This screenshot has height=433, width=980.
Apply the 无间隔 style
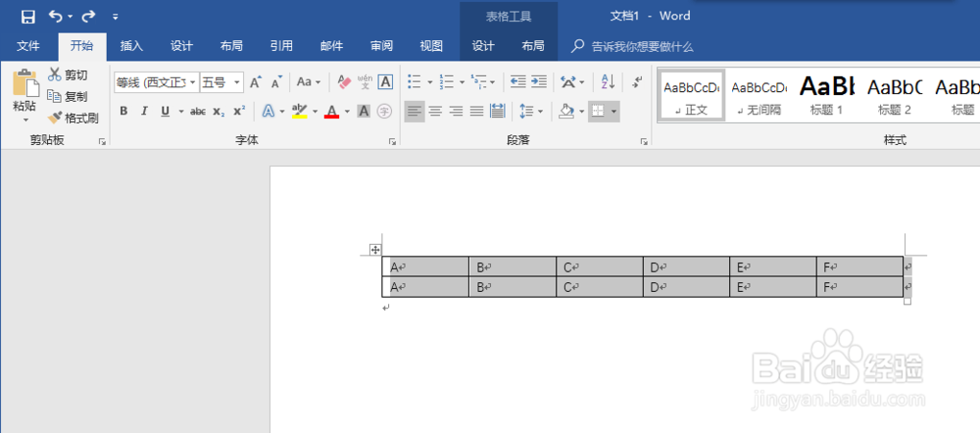tap(759, 95)
